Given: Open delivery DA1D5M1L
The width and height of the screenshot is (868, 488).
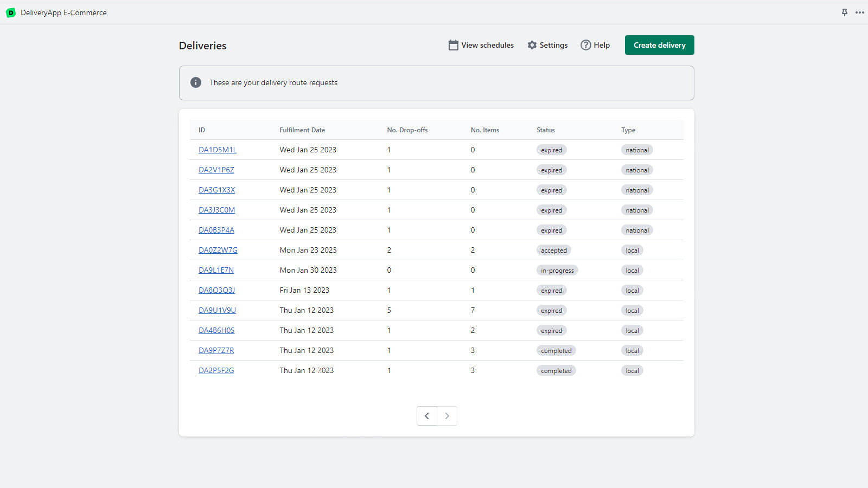Looking at the screenshot, I should 218,150.
